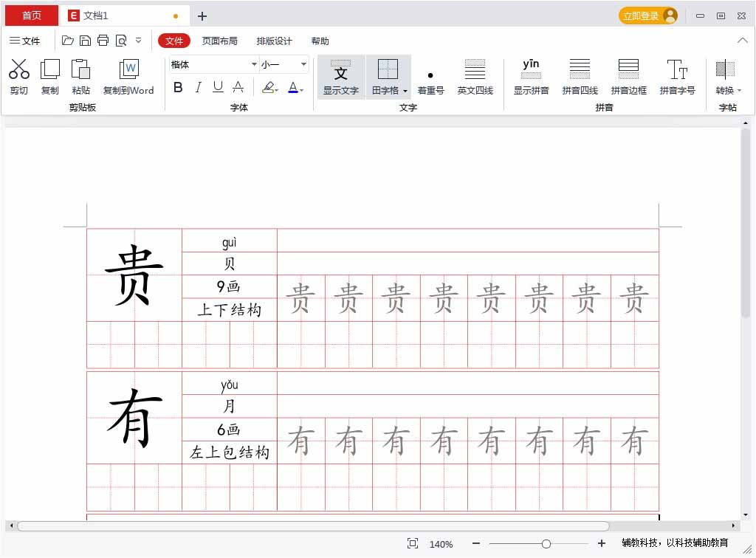Expand the 田字格 grid style dropdown arrow
The image size is (756, 558).
(405, 91)
